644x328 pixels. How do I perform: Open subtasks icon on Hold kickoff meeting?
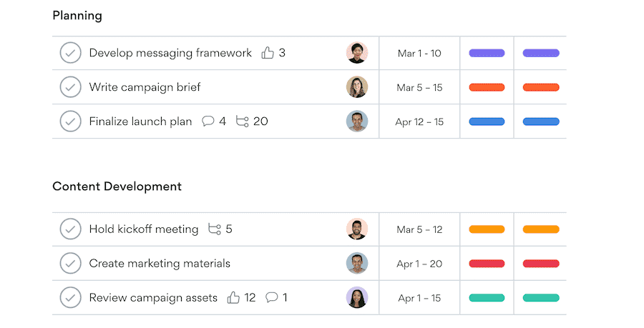coord(215,229)
